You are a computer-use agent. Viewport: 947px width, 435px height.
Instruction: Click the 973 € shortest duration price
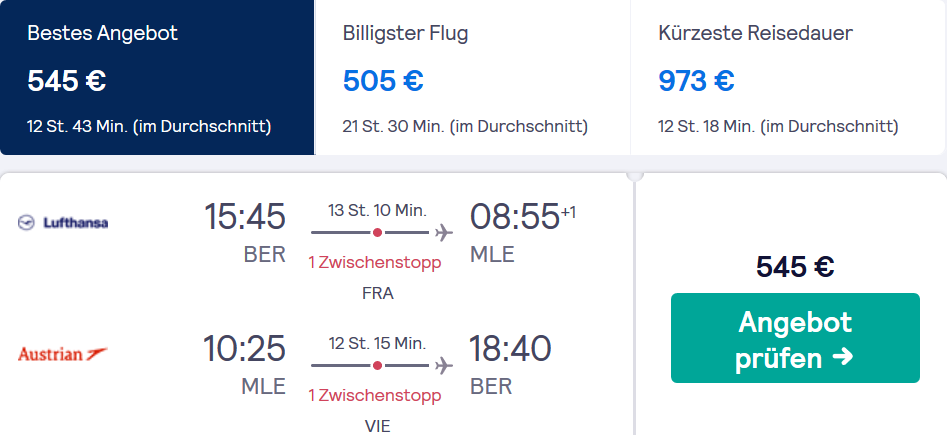pyautogui.click(x=696, y=80)
